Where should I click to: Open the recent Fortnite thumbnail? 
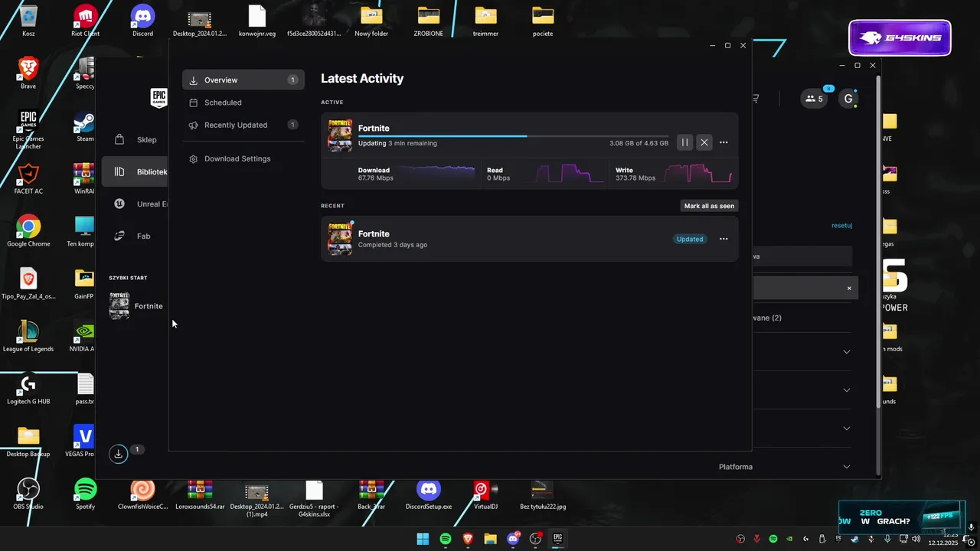340,238
